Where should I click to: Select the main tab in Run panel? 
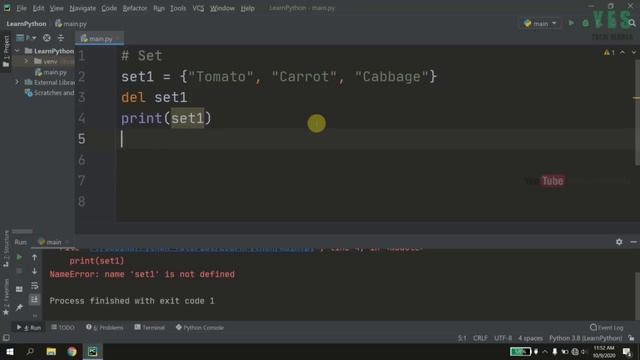50,242
